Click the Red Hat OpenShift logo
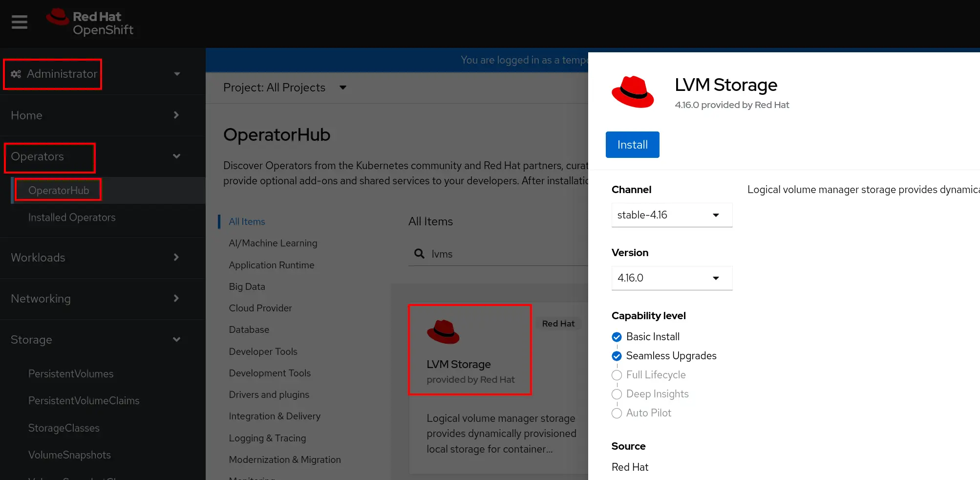 coord(89,23)
